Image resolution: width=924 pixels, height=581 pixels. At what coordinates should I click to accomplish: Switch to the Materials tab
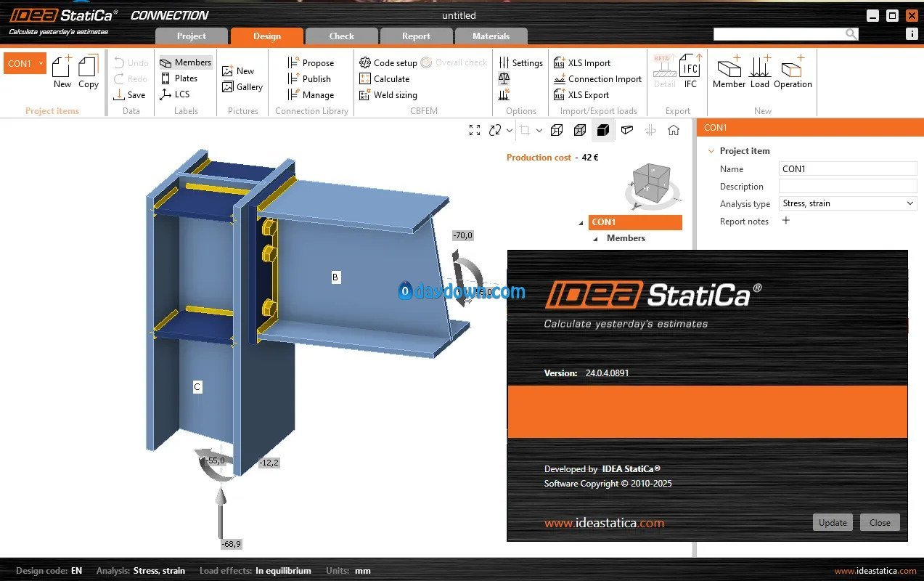coord(491,36)
